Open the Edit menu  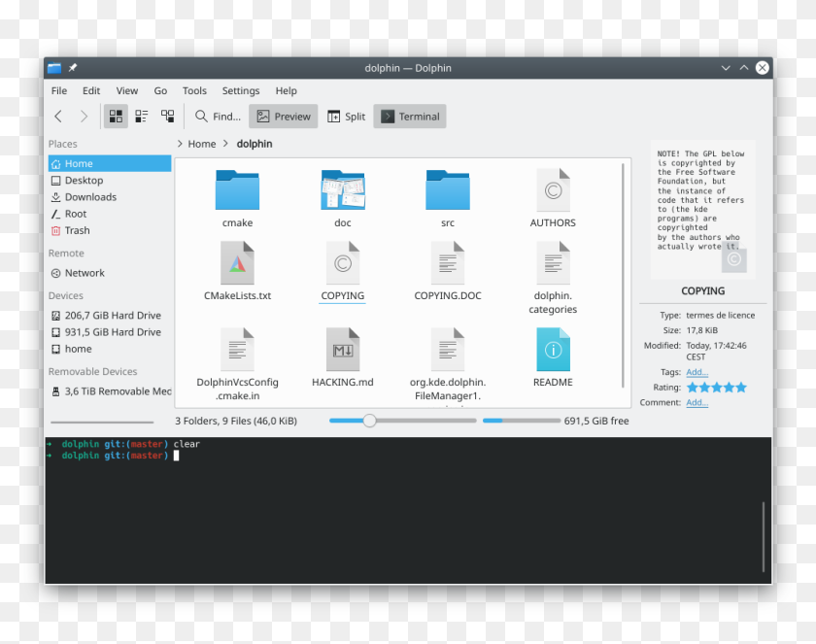(91, 90)
